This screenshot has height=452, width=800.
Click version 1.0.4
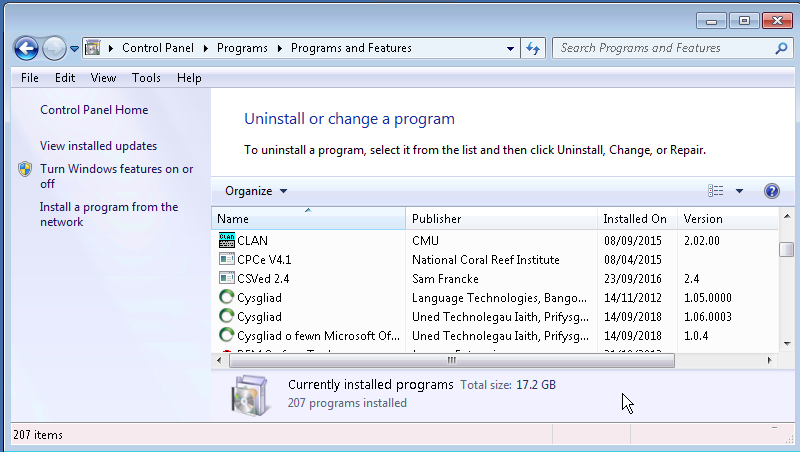coord(696,336)
